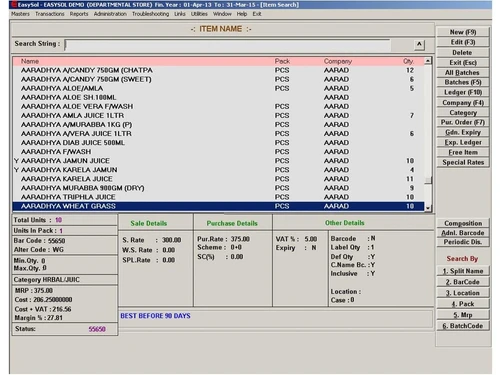Select AARADHYA A/VERA JUICE 1LTR row
Image resolution: width=500 pixels, height=375 pixels.
coord(218,133)
